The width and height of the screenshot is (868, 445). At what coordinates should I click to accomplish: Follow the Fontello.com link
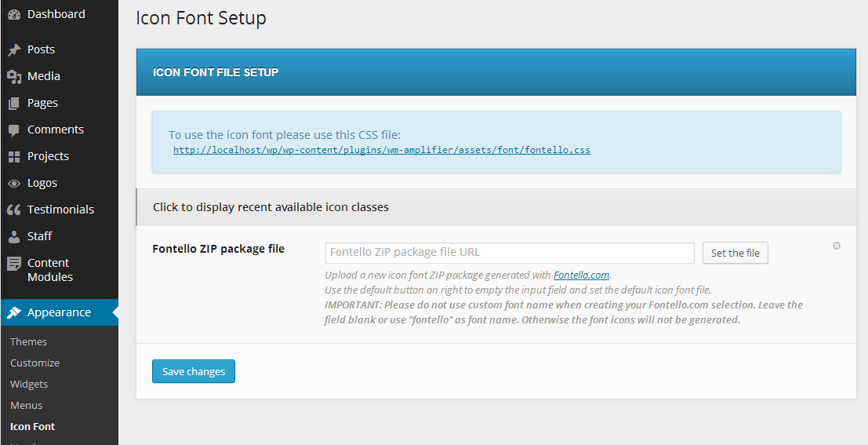pyautogui.click(x=581, y=275)
